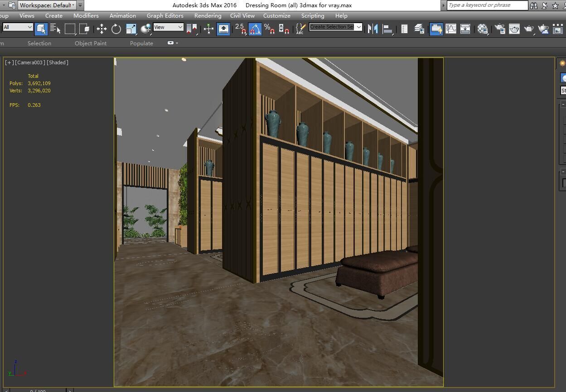
Task: Open the selection filter All dropdown
Action: coord(18,27)
